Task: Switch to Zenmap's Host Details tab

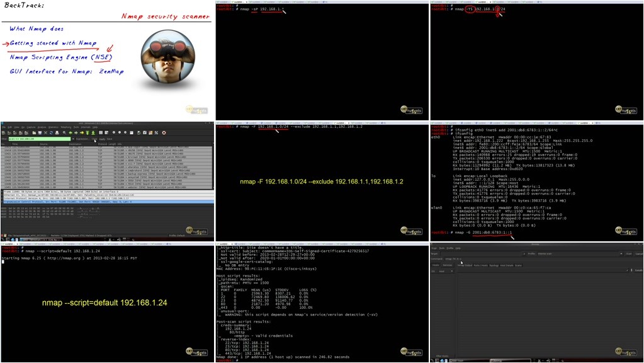Action: pyautogui.click(x=507, y=265)
